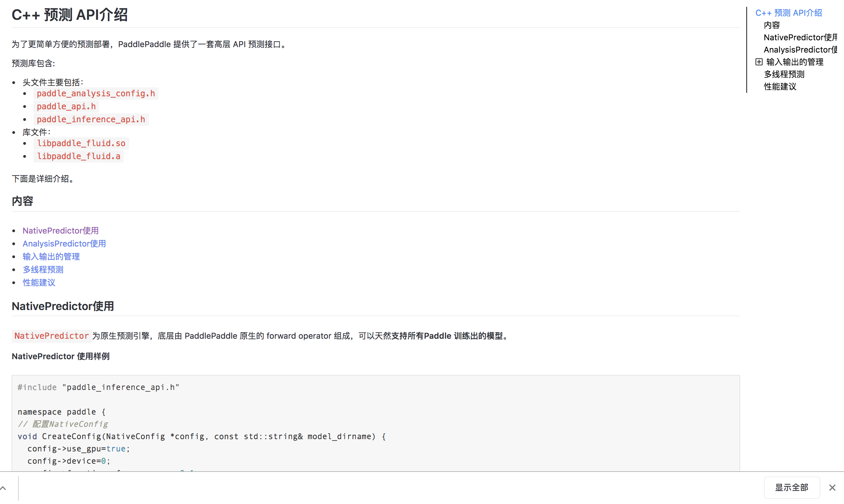This screenshot has width=844, height=504.
Task: Click the paddle_analysis_config.h code label
Action: pos(96,94)
